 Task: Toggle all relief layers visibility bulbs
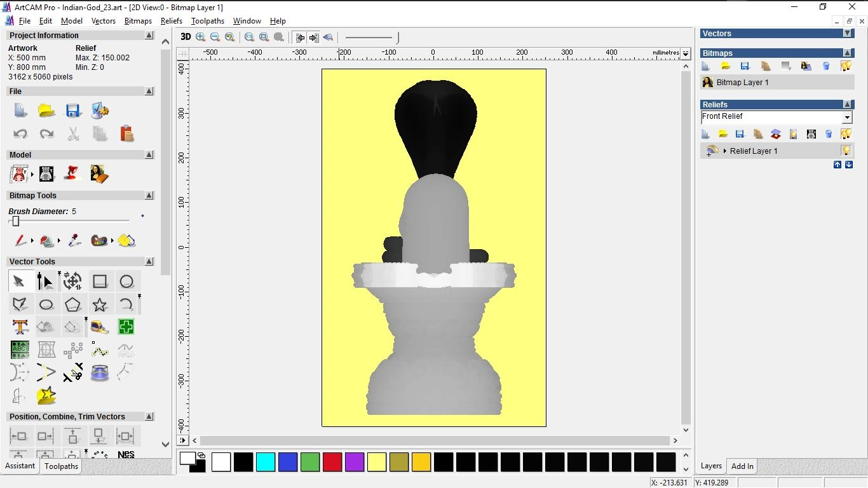coord(846,134)
